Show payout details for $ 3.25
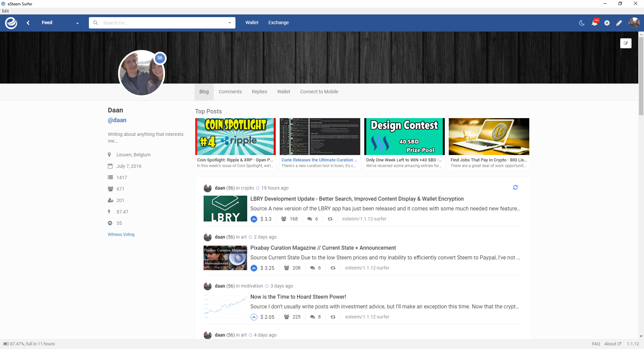Screen dimensions: 644x349 [267, 268]
